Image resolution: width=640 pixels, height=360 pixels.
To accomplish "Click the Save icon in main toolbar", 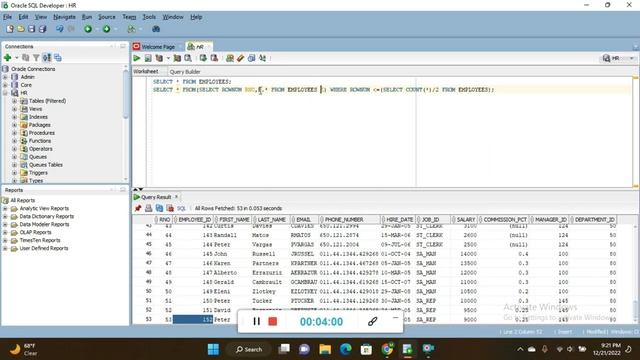I will [31, 29].
